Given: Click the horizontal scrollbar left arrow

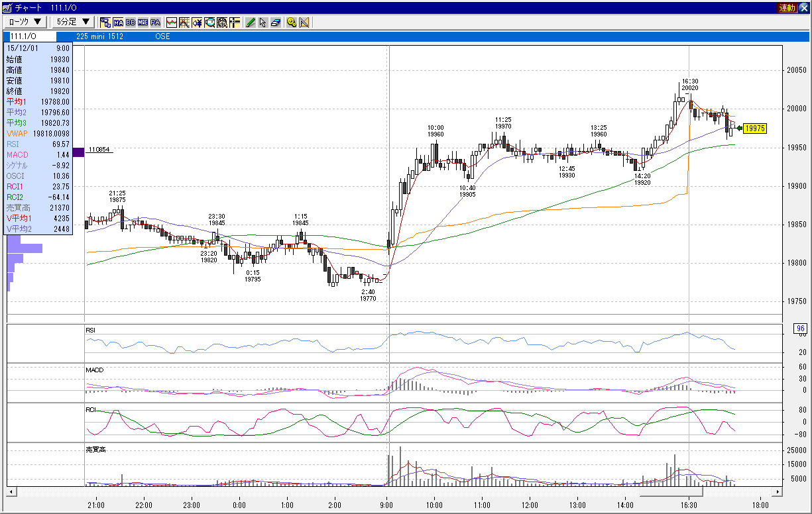Looking at the screenshot, I should click(x=11, y=492).
